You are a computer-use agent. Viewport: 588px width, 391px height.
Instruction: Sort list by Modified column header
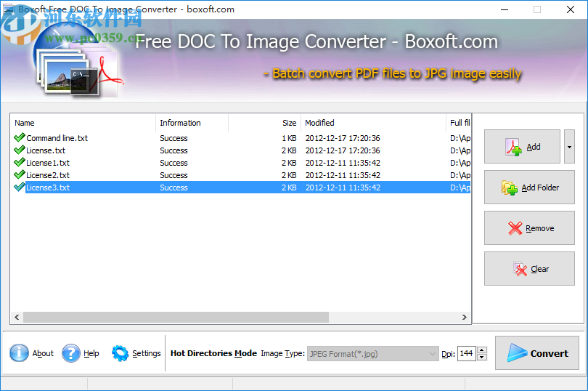[373, 123]
